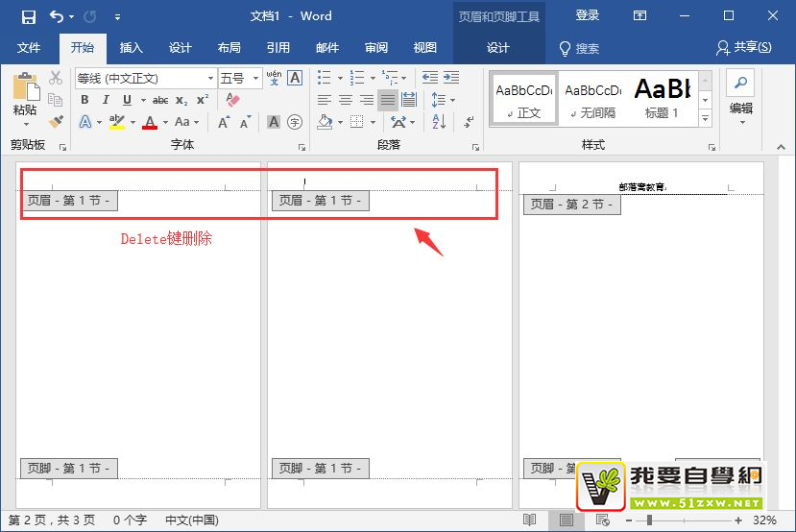Apply yellow text highlight color
Screen dimensions: 796x532
pyautogui.click(x=117, y=122)
